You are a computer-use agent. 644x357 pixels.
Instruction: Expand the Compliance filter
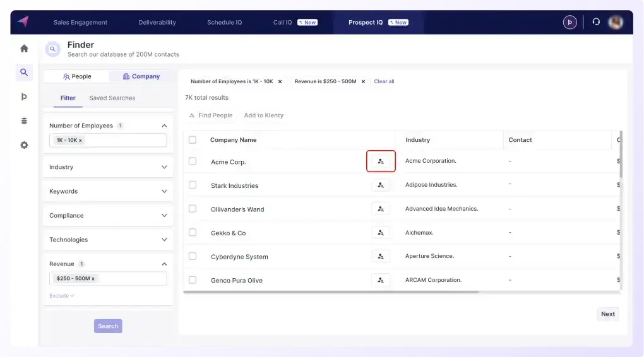(x=164, y=216)
